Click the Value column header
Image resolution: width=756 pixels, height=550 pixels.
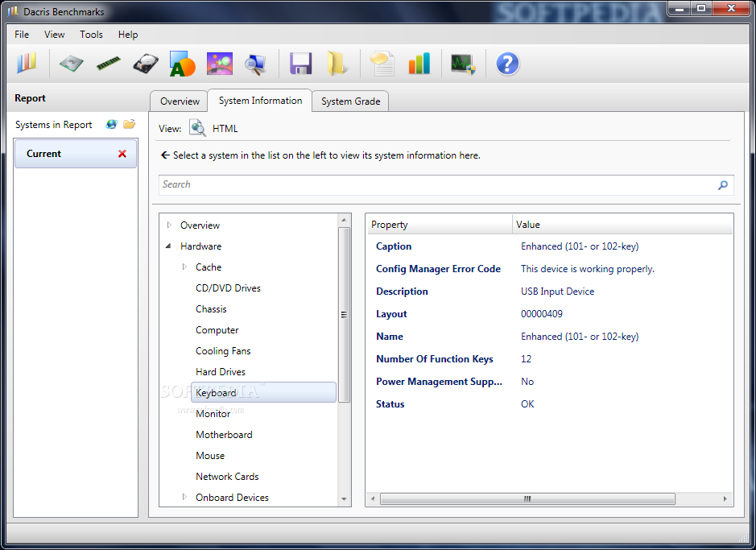click(x=622, y=225)
